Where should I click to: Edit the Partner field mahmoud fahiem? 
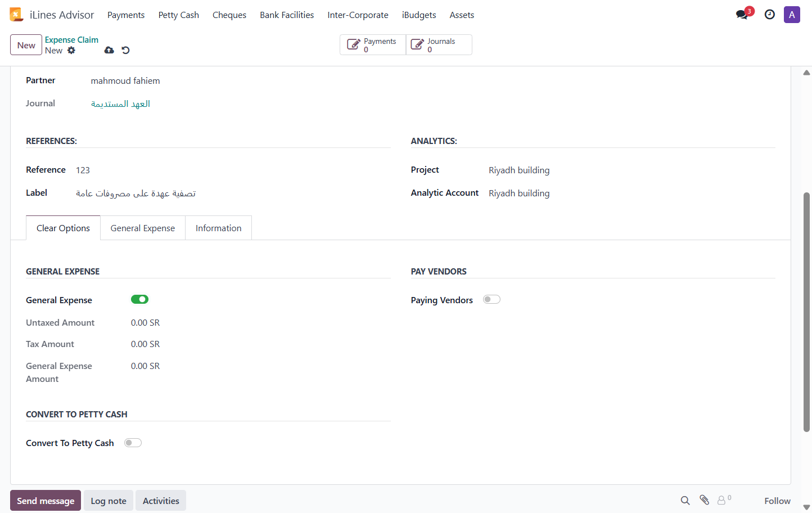[125, 81]
